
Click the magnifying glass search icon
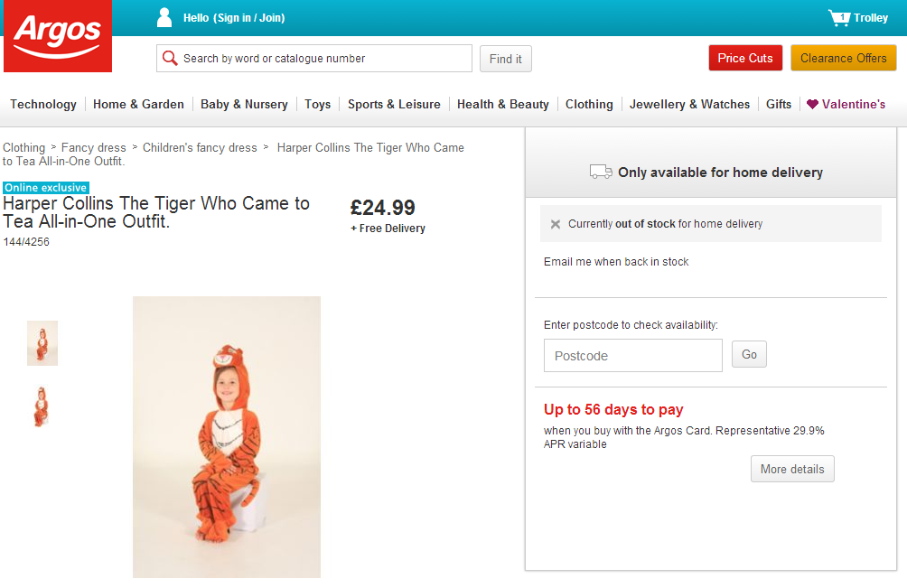point(170,59)
